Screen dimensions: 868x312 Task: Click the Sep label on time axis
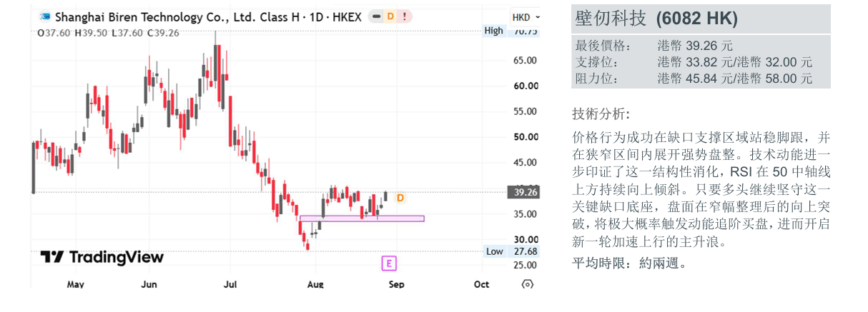pos(396,284)
